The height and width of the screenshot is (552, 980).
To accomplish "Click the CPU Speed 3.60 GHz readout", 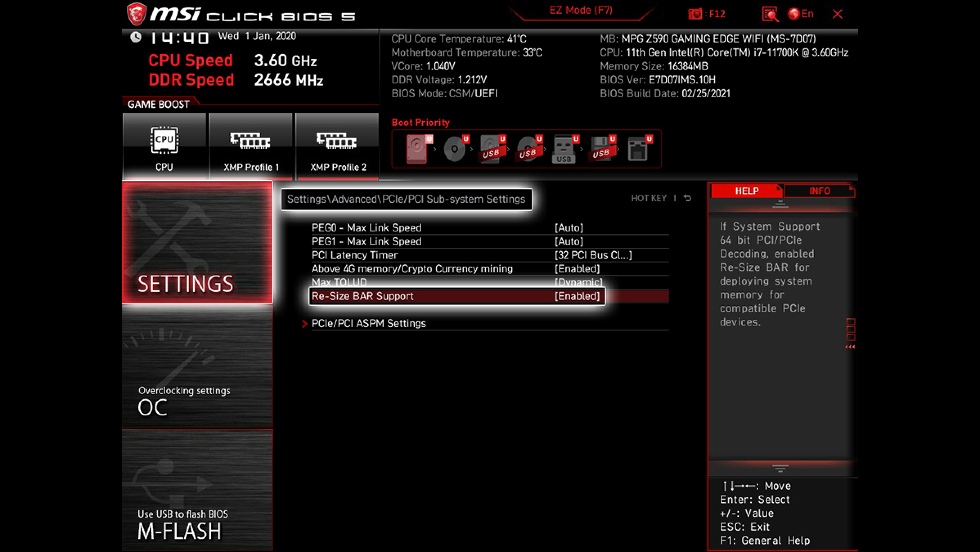I will tap(232, 61).
